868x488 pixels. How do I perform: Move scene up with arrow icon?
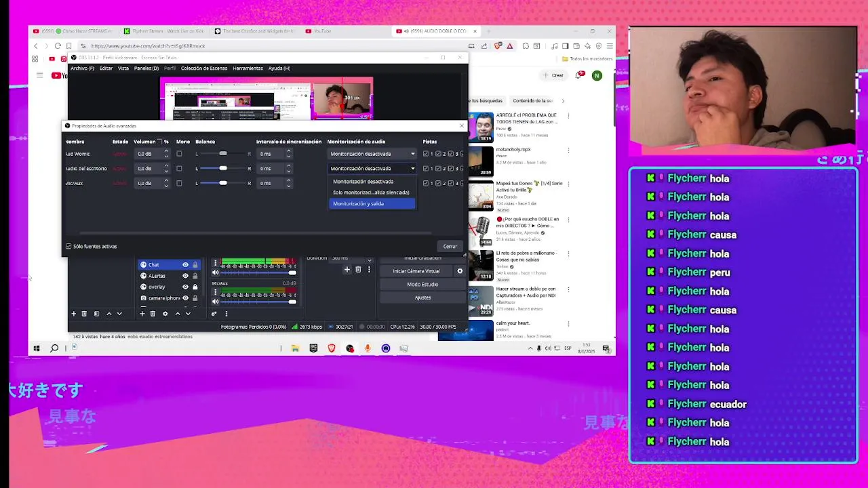108,314
